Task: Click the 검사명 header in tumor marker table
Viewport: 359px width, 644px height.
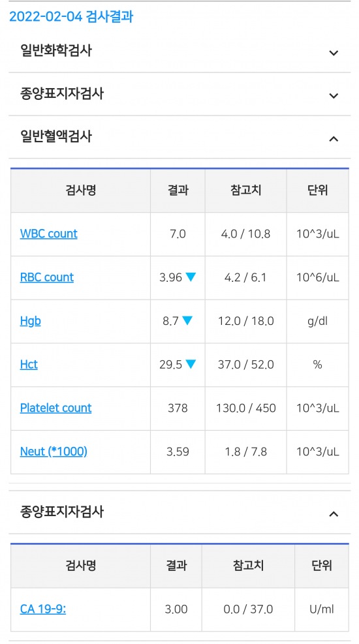Action: click(x=80, y=566)
